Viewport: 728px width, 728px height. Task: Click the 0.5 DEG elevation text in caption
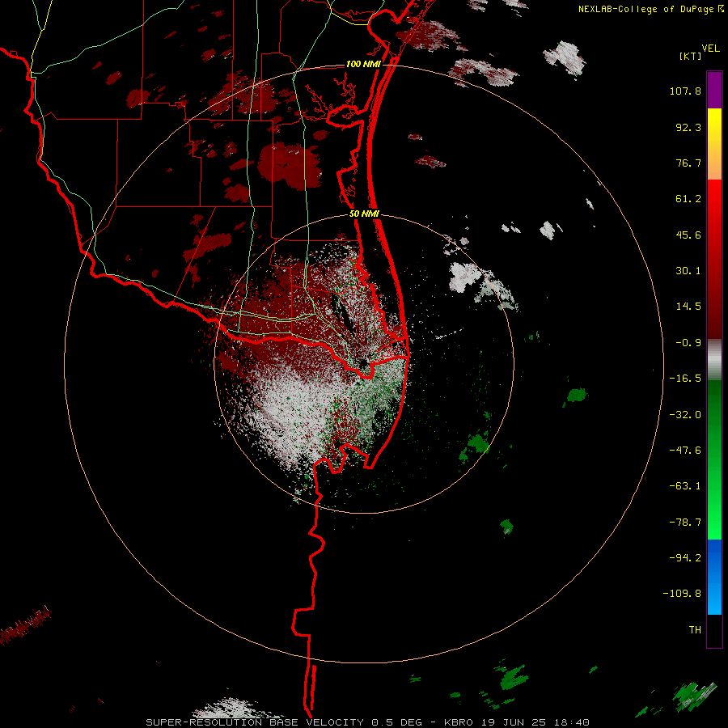396,722
